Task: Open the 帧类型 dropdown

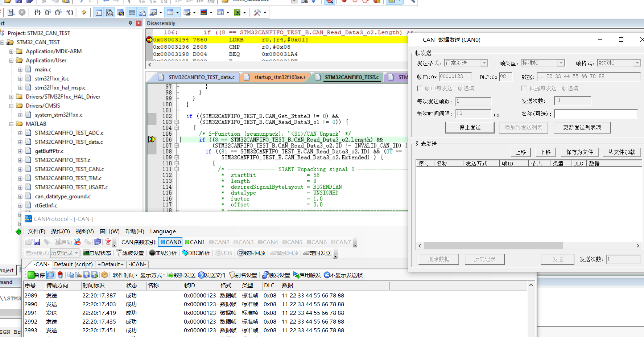Action: (x=543, y=63)
